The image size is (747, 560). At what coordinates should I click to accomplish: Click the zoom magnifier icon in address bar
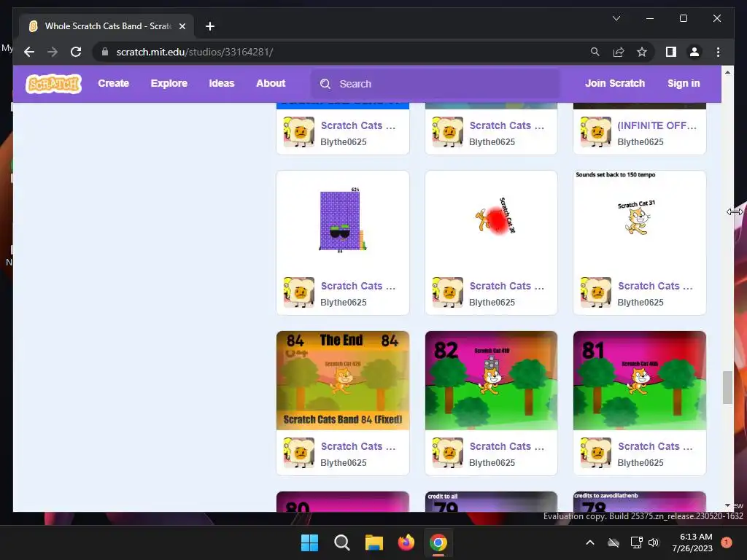(x=595, y=52)
